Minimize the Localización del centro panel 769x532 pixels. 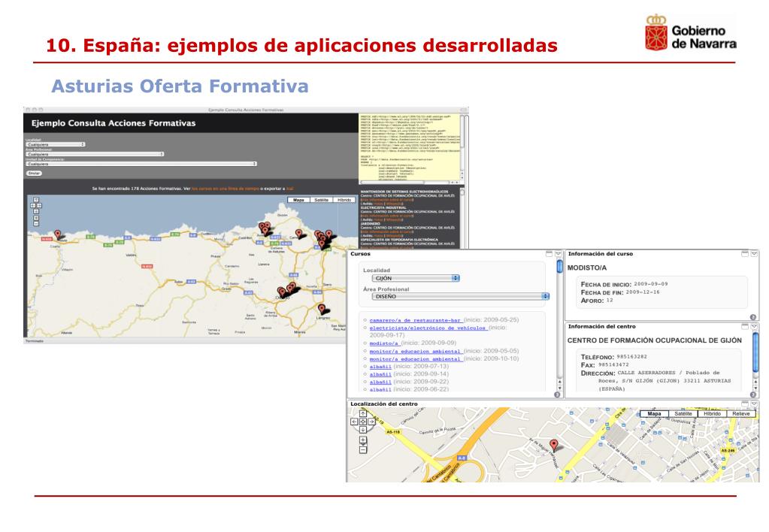coord(745,404)
